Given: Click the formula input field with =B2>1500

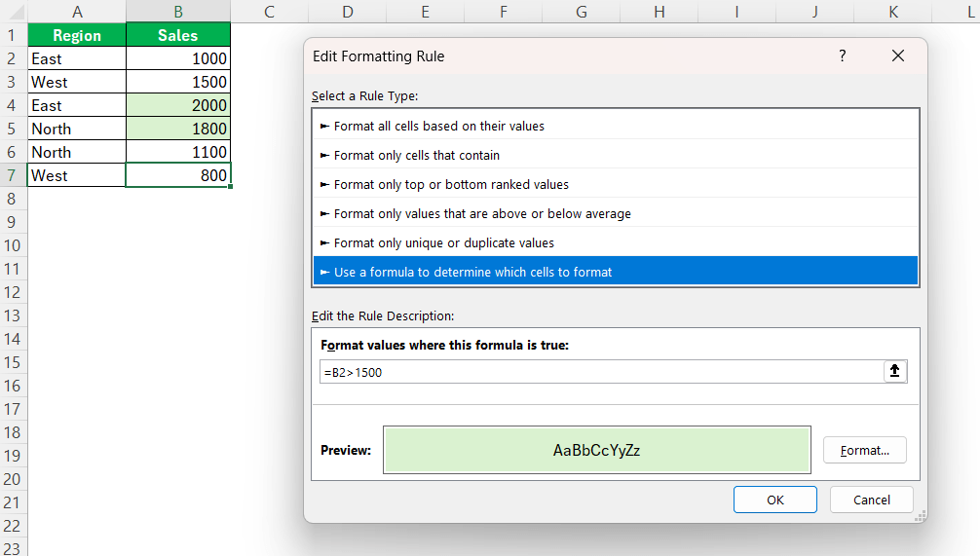Looking at the screenshot, I should [599, 372].
